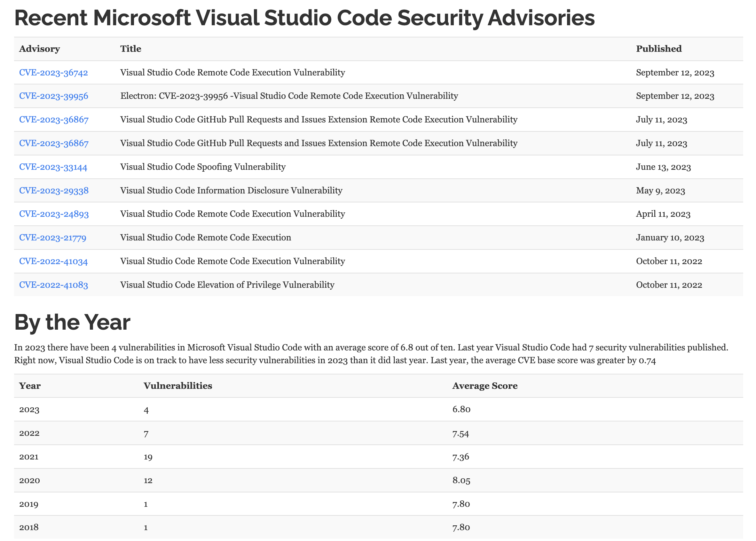756x541 pixels.
Task: Click the 'Published' column header
Action: pos(659,49)
